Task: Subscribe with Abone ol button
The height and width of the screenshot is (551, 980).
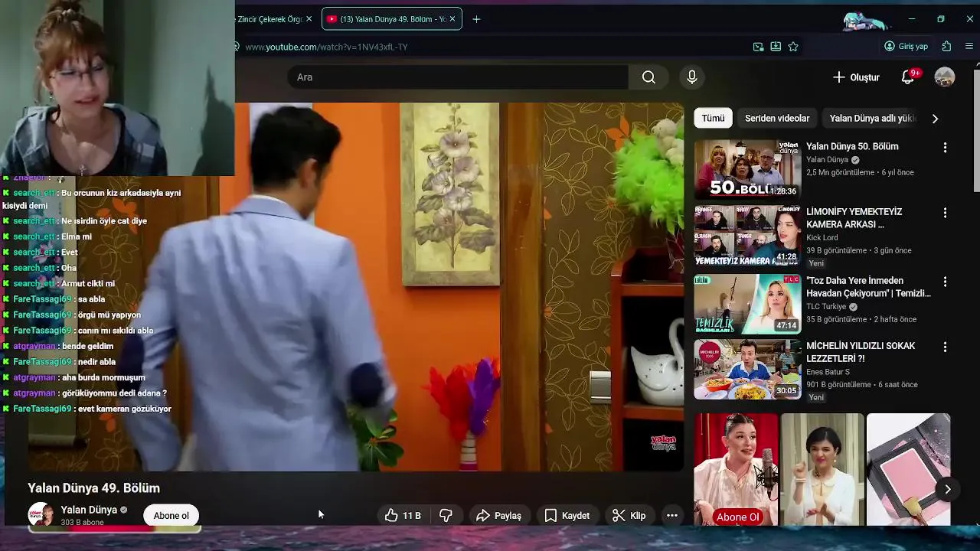Action: 171,516
